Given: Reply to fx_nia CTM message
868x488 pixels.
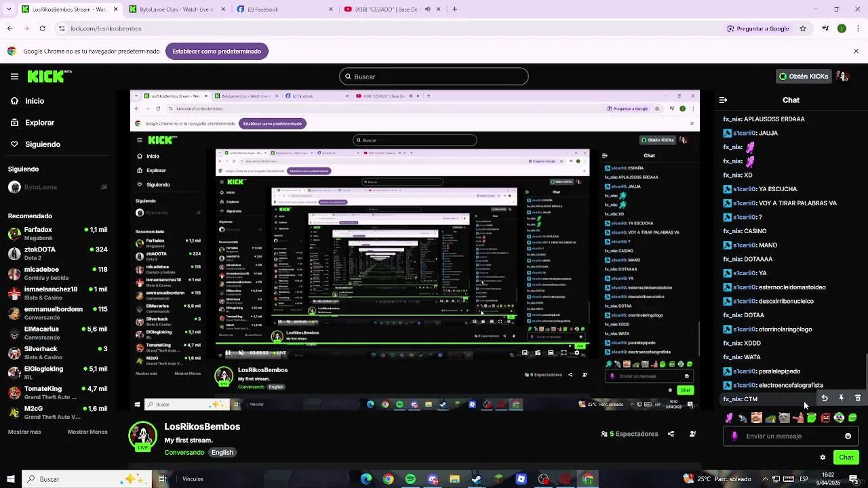Looking at the screenshot, I should (825, 399).
